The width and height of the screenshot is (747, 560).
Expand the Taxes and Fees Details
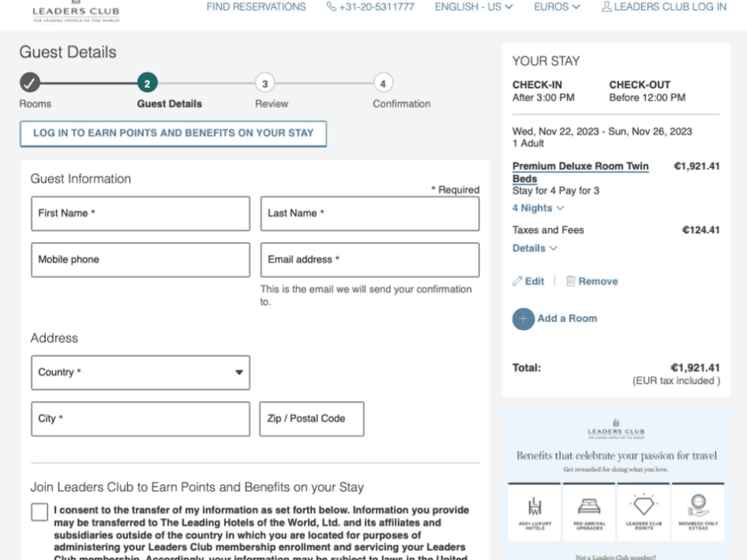[x=534, y=248]
